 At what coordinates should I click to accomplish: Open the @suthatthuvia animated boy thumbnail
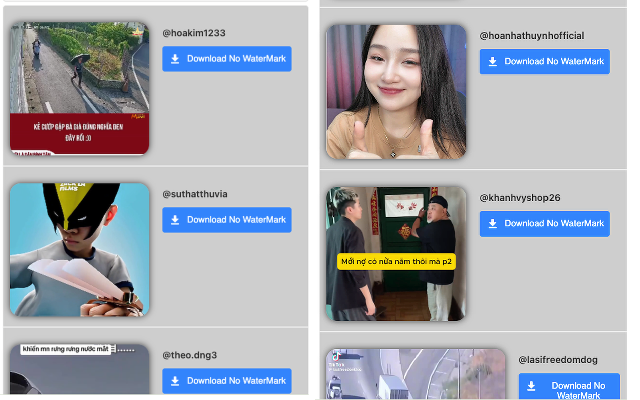[80, 250]
